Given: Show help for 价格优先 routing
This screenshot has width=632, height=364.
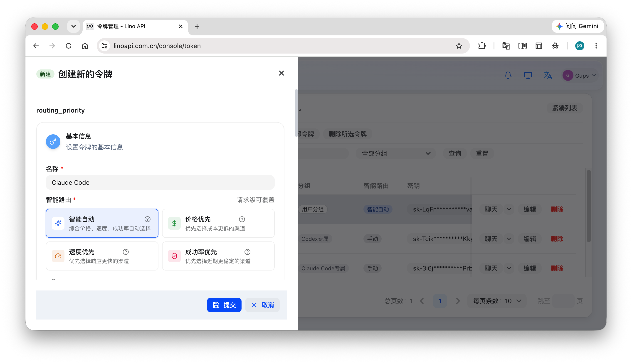Looking at the screenshot, I should [242, 219].
